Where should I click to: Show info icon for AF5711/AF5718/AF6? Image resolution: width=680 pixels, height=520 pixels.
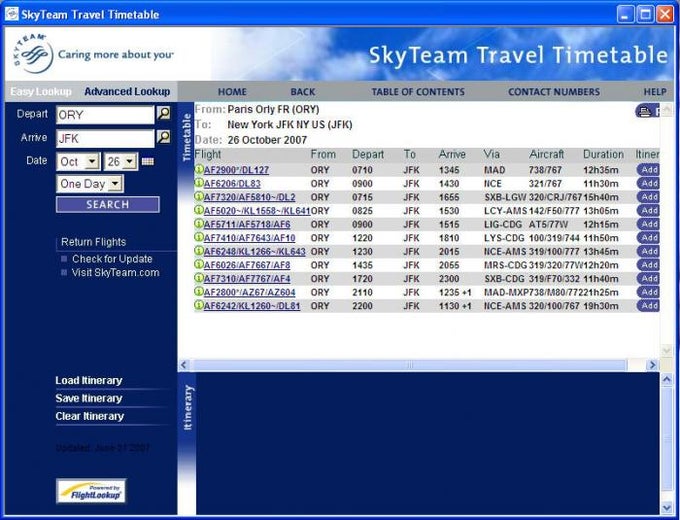coord(199,224)
